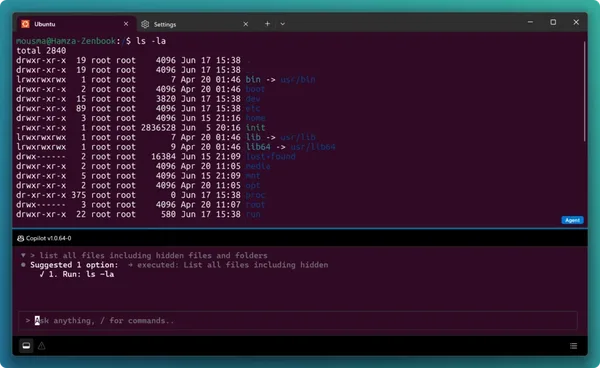Click the lib64 symlink name
600x368 pixels.
pos(258,147)
